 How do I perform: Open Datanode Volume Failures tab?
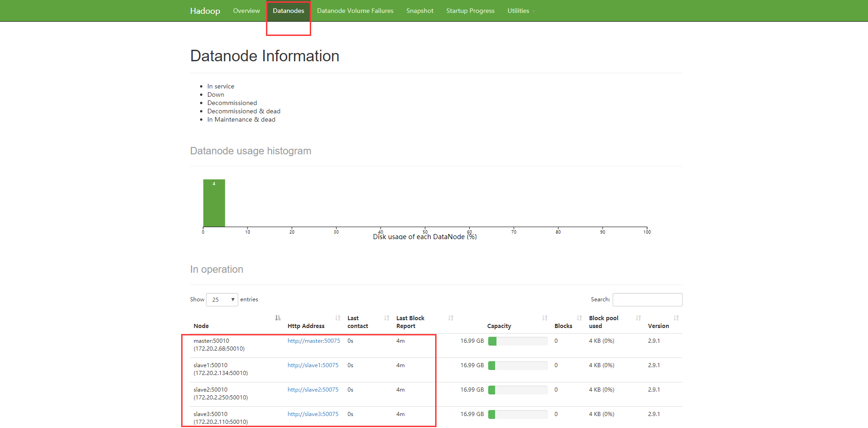(355, 11)
